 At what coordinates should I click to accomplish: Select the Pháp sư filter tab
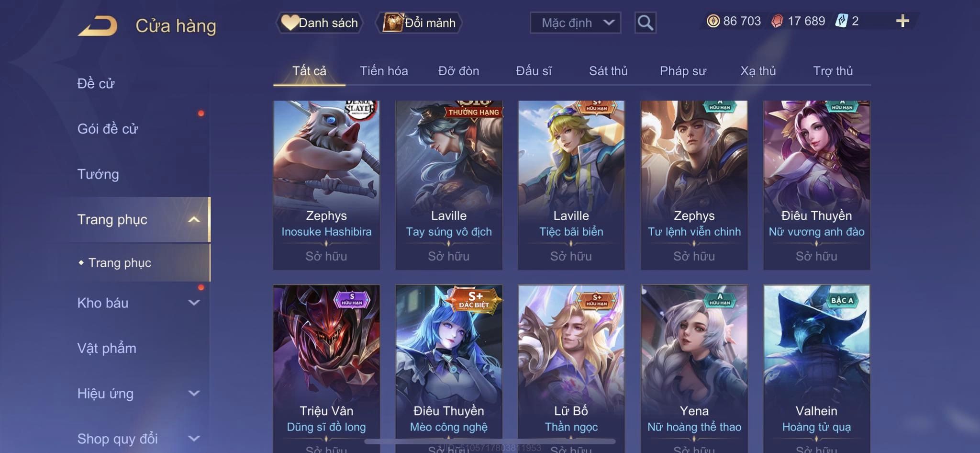(x=683, y=71)
